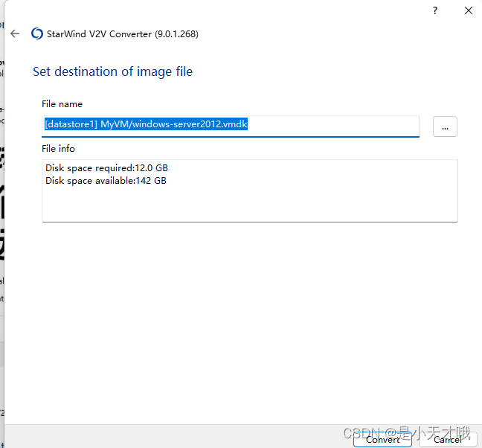Viewport: 482px width, 448px height.
Task: Click the StarWind logo icon
Action: coord(37,33)
